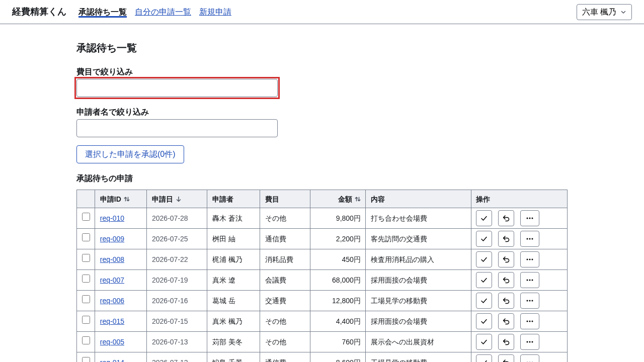Open the ellipsis menu for req-007
The image size is (644, 362).
pyautogui.click(x=530, y=280)
